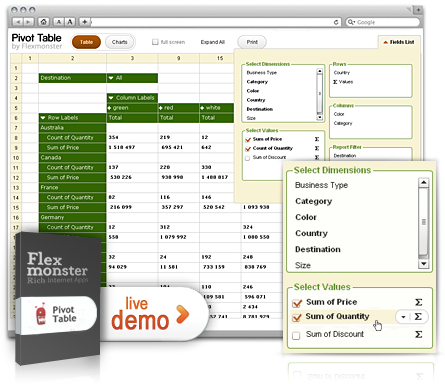Expand the red column header

pos(161,108)
